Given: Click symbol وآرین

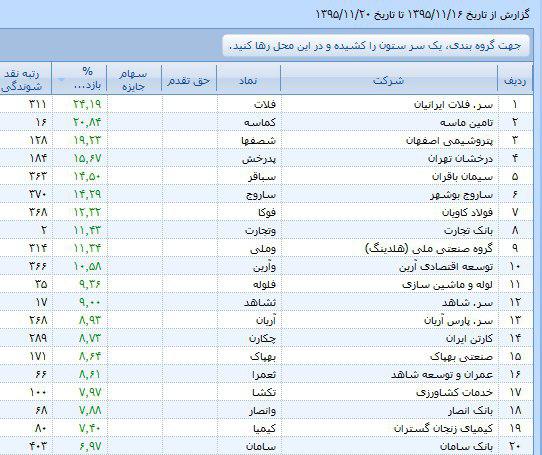Looking at the screenshot, I should click(x=264, y=266).
